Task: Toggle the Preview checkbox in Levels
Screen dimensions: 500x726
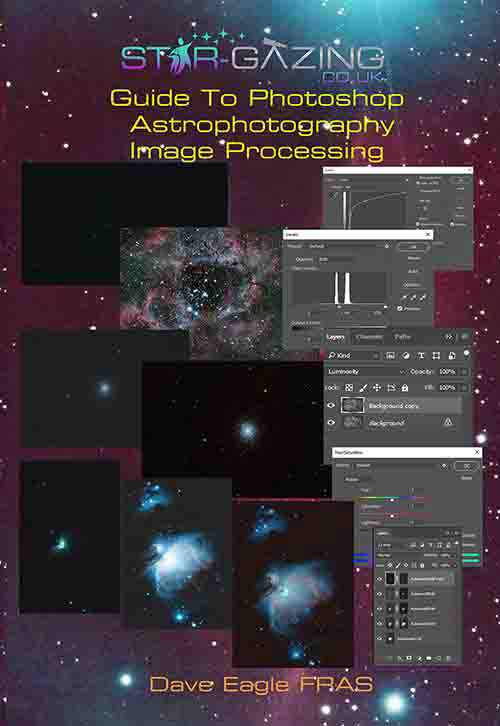Action: coord(400,308)
